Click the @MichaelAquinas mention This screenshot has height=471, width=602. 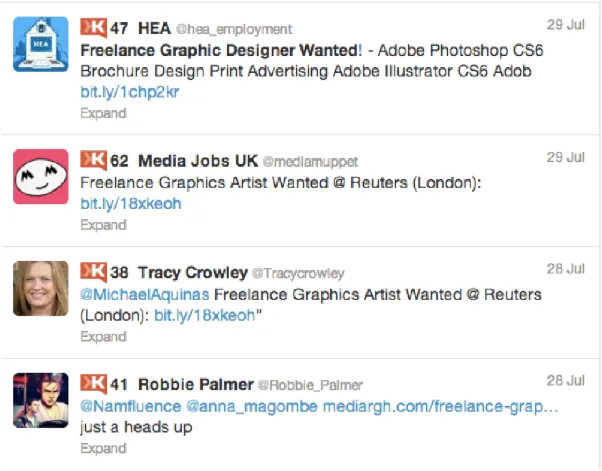pos(144,295)
